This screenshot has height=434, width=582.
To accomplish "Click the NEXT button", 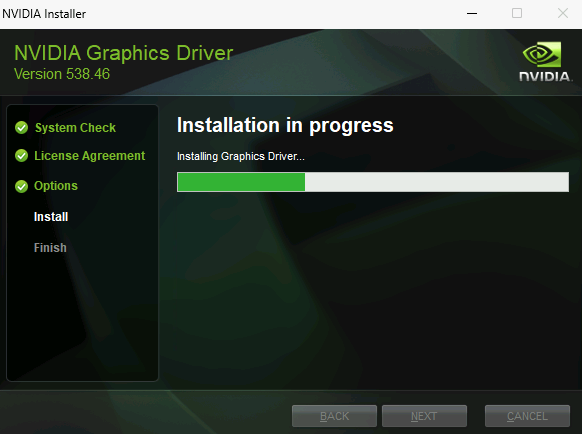I will 424,416.
